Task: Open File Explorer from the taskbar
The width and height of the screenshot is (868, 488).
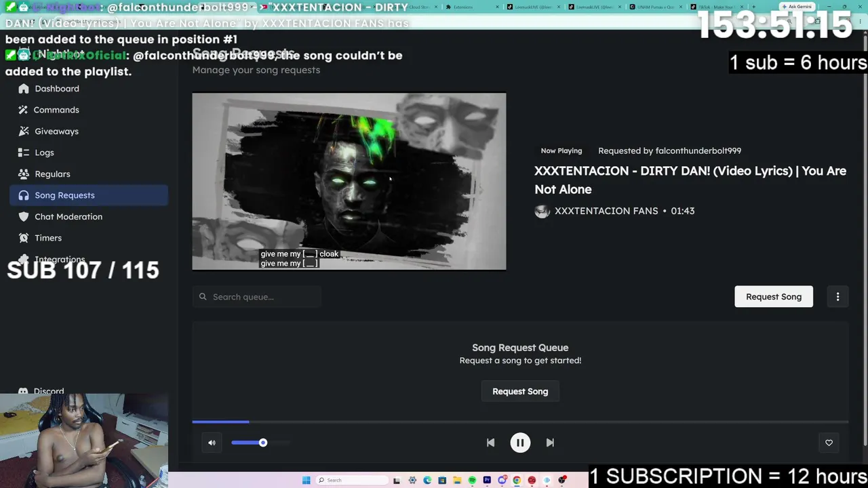Action: pyautogui.click(x=457, y=480)
